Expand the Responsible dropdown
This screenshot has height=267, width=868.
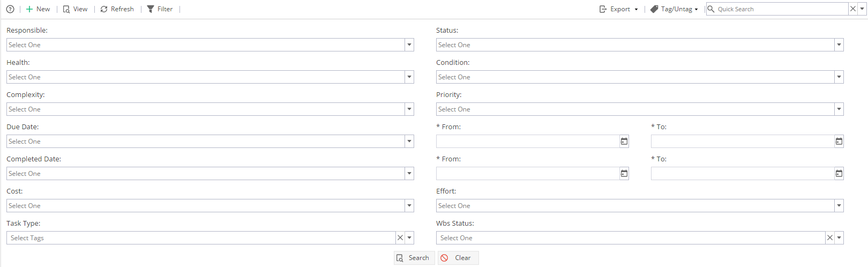click(x=409, y=45)
